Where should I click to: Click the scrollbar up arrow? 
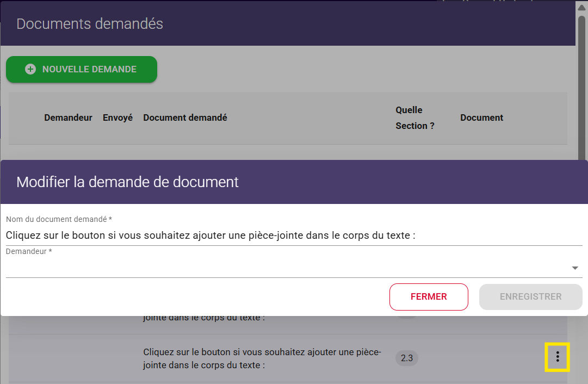pos(581,8)
